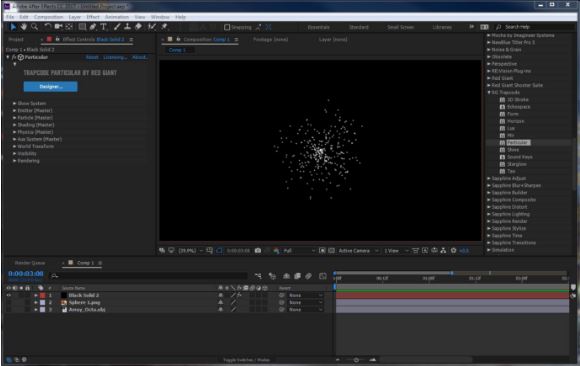
Task: Select the Zoom magnifier tool
Action: tap(34, 27)
